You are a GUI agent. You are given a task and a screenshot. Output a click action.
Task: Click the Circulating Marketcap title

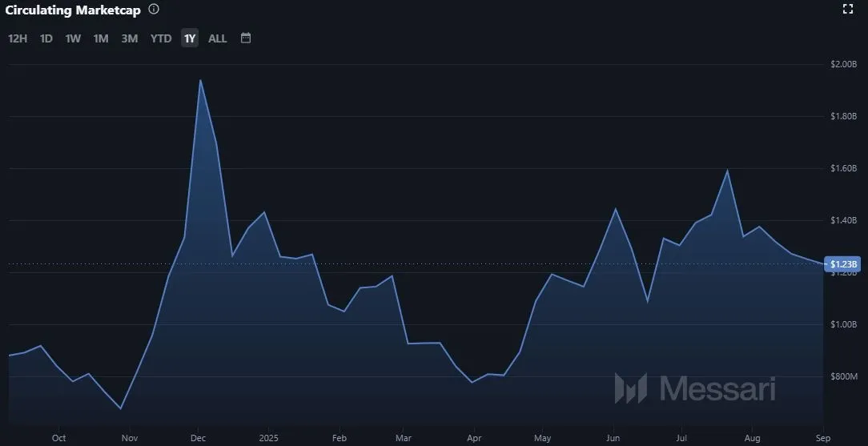coord(73,10)
